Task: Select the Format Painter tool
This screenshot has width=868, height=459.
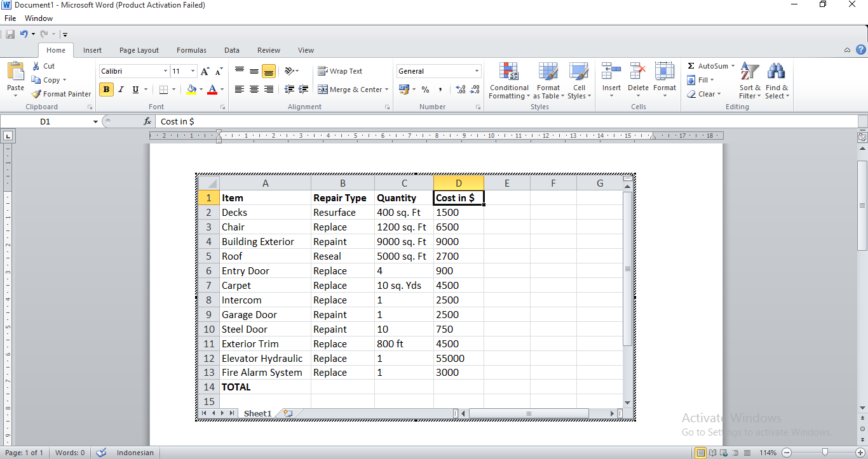Action: [x=61, y=93]
